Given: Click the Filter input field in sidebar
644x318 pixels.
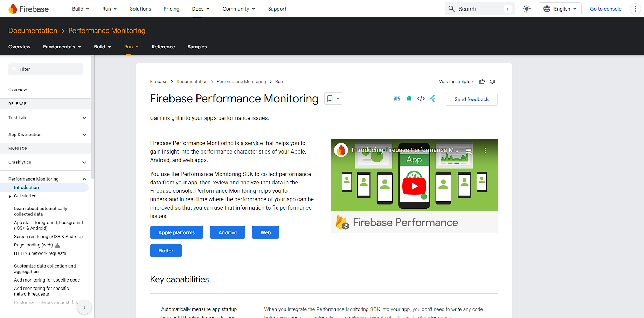Looking at the screenshot, I should point(46,69).
